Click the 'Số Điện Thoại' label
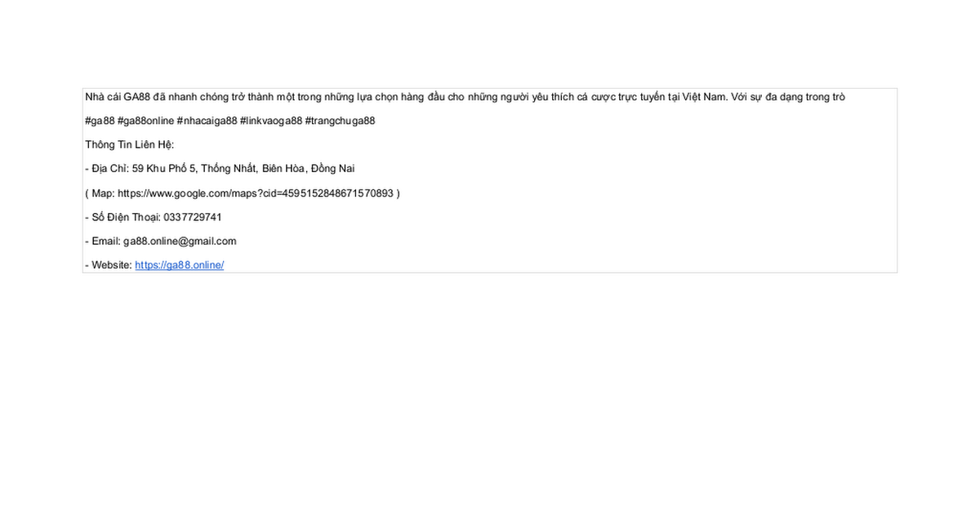The image size is (980, 514). (125, 217)
